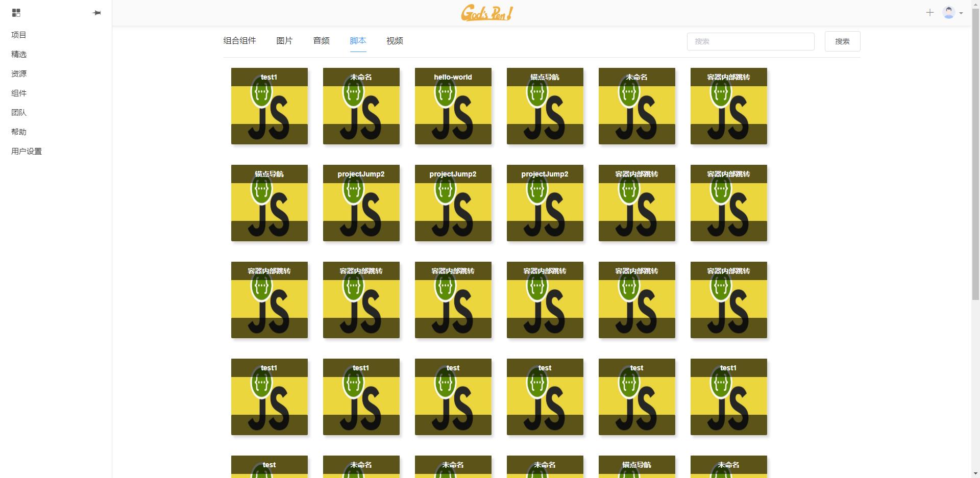
Task: Open the user avatar profile
Action: tap(949, 13)
